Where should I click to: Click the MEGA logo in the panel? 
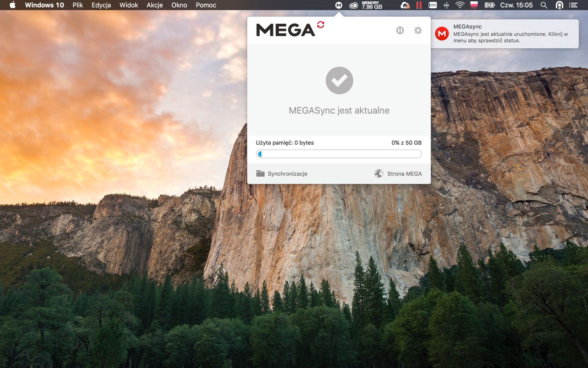(x=285, y=30)
